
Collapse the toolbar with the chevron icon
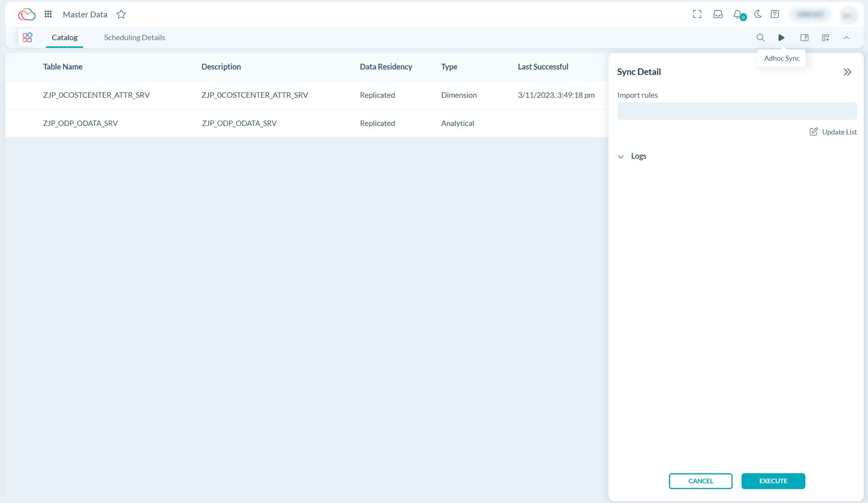point(846,37)
